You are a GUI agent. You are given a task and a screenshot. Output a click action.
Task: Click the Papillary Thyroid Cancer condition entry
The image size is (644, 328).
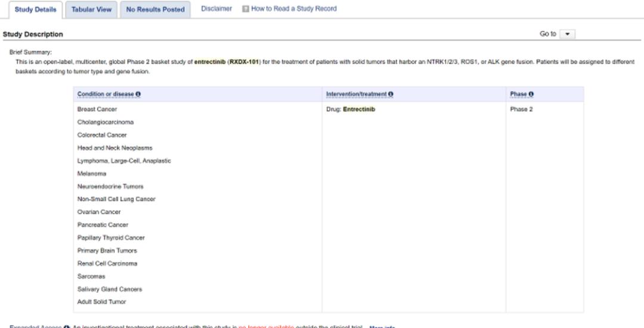click(111, 237)
